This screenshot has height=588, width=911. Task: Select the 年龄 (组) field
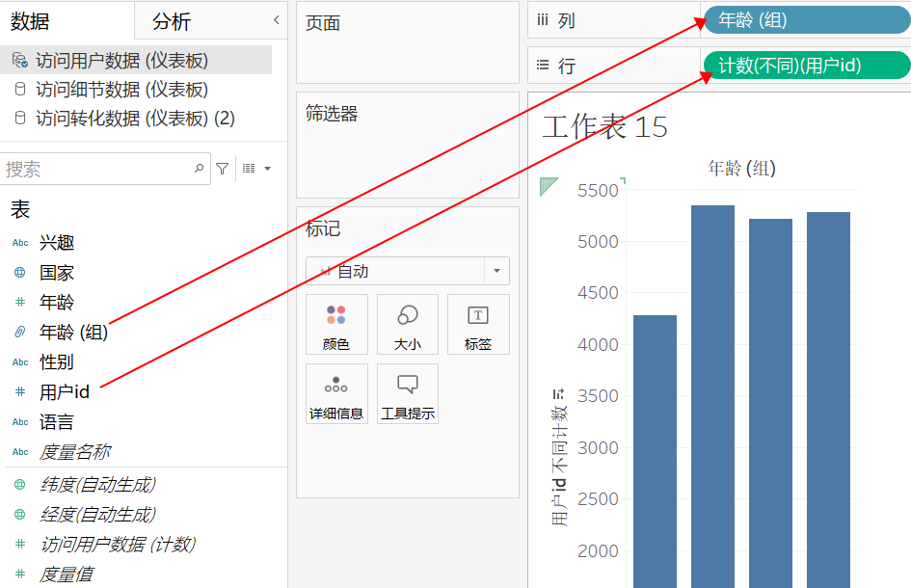click(74, 333)
